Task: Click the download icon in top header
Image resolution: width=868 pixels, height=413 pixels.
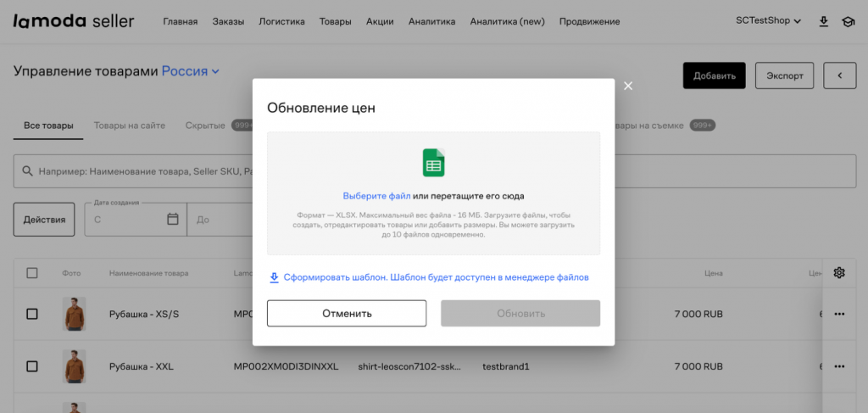Action: point(823,21)
